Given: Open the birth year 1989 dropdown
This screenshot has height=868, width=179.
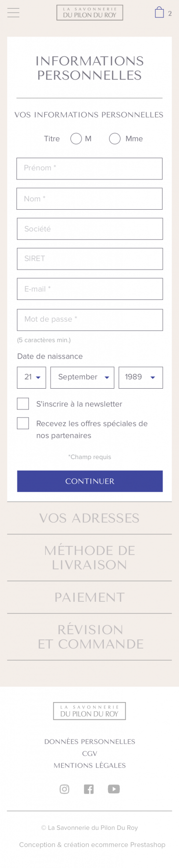Looking at the screenshot, I should tap(141, 378).
